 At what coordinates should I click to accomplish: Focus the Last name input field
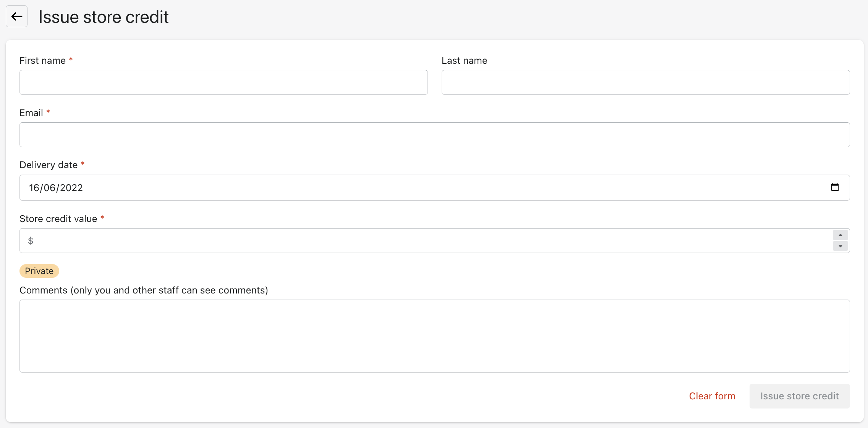[x=646, y=82]
